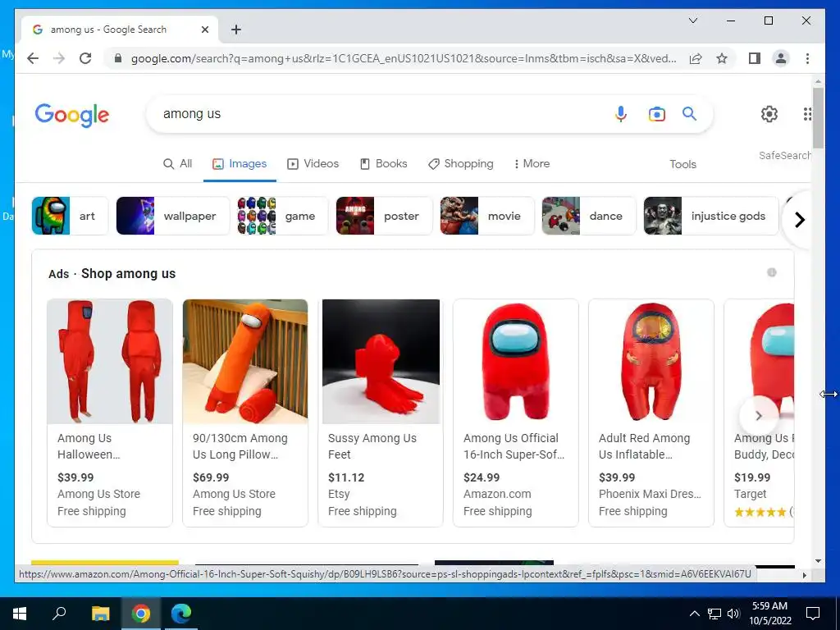The width and height of the screenshot is (840, 630).
Task: Open the network tray icon
Action: [x=714, y=614]
